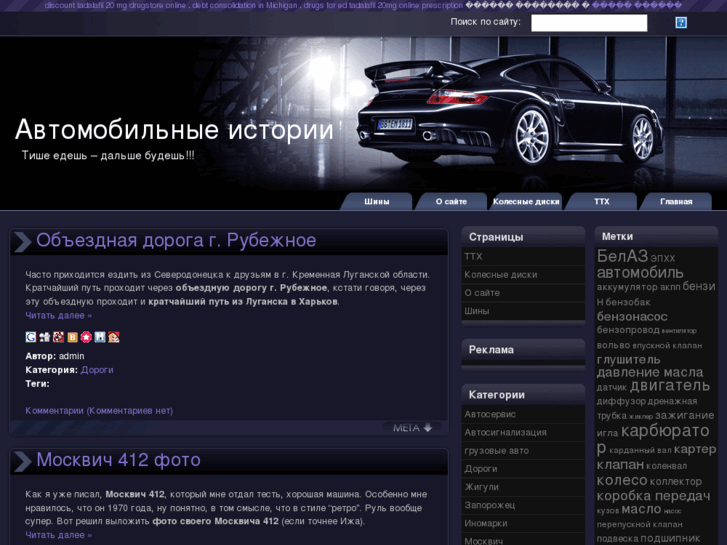Focus the Поиск по сайту search field
The image size is (727, 545).
pos(589,23)
